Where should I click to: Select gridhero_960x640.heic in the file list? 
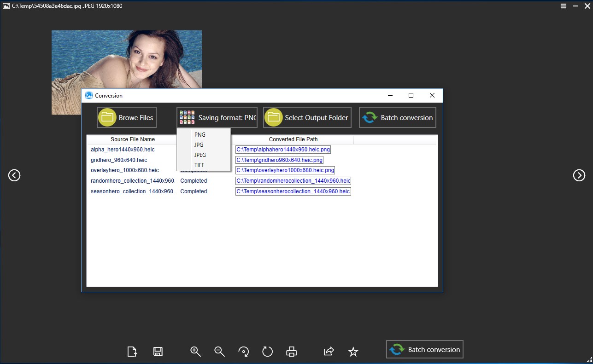click(x=119, y=160)
